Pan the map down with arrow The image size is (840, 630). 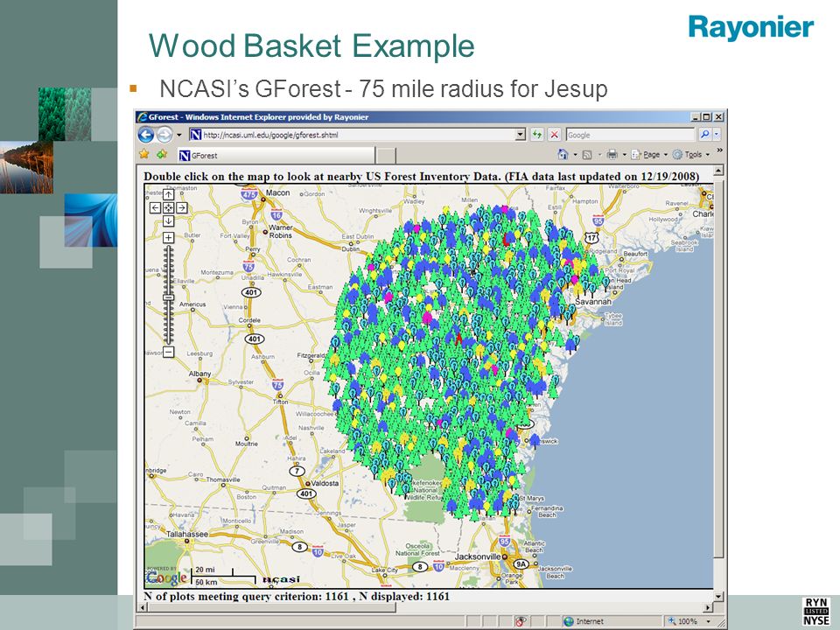168,220
